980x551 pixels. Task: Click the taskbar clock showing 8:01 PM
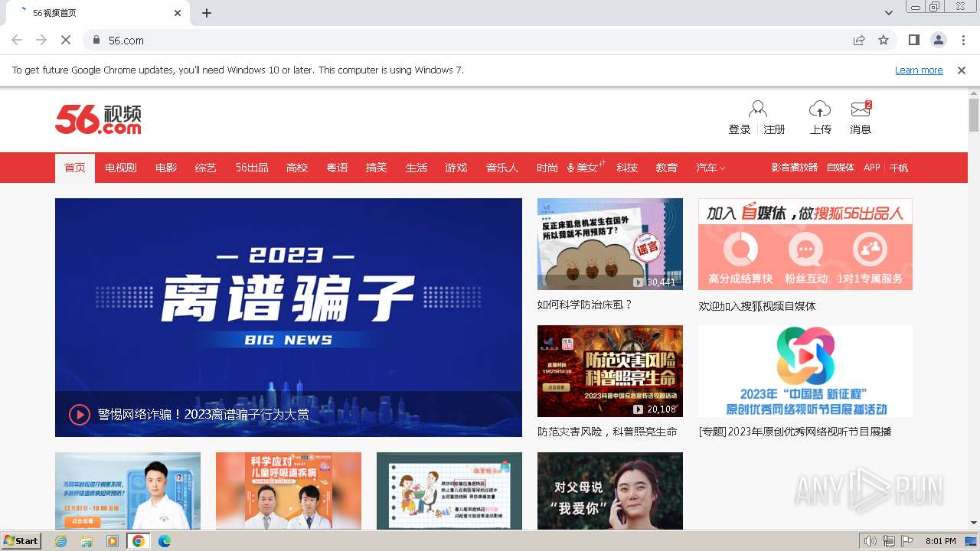pos(941,541)
